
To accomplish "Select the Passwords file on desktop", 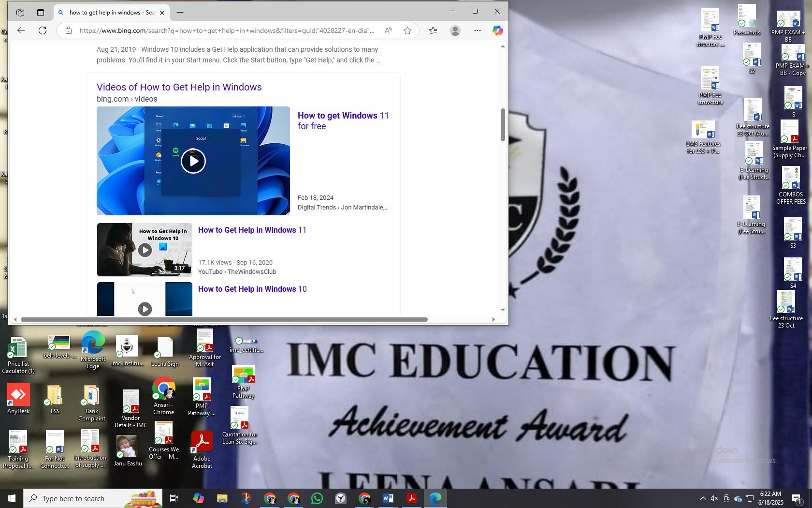I will (x=747, y=19).
